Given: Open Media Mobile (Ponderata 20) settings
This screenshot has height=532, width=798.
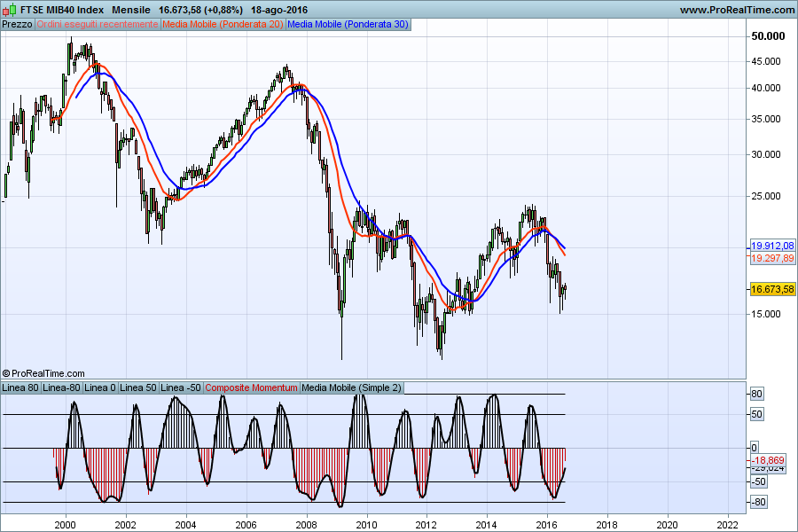Looking at the screenshot, I should coord(223,25).
